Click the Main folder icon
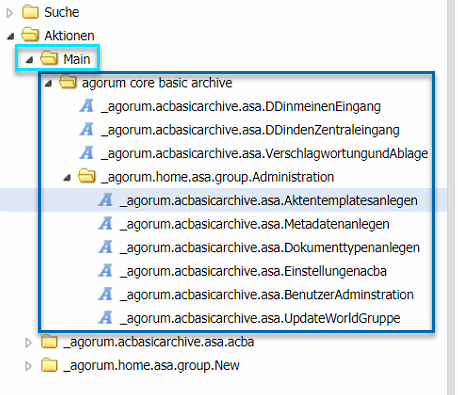458x395 pixels. (49, 58)
